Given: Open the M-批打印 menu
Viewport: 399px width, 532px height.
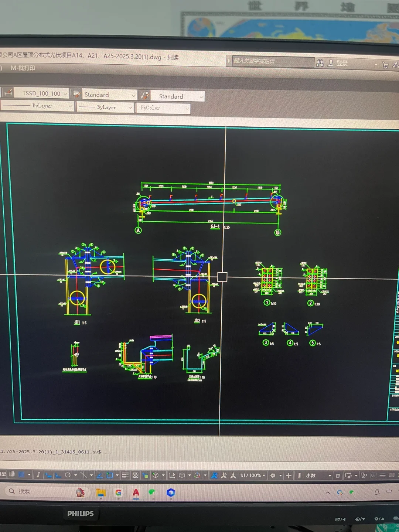Looking at the screenshot, I should (x=23, y=68).
